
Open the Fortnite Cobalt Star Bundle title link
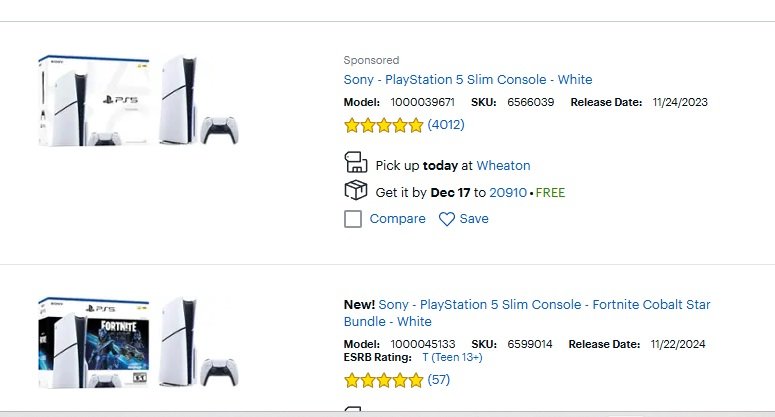544,305
